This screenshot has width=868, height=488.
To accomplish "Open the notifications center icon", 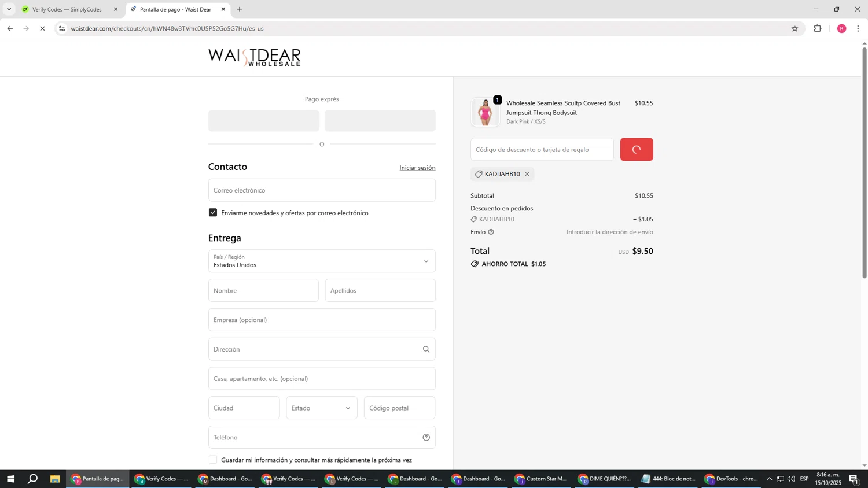I will coord(854,479).
